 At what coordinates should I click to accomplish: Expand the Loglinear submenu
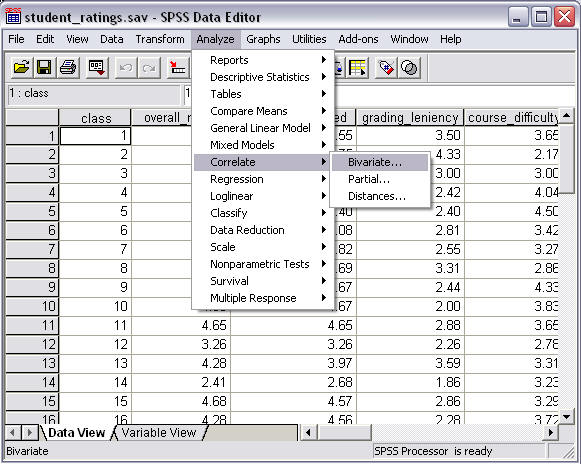click(262, 196)
